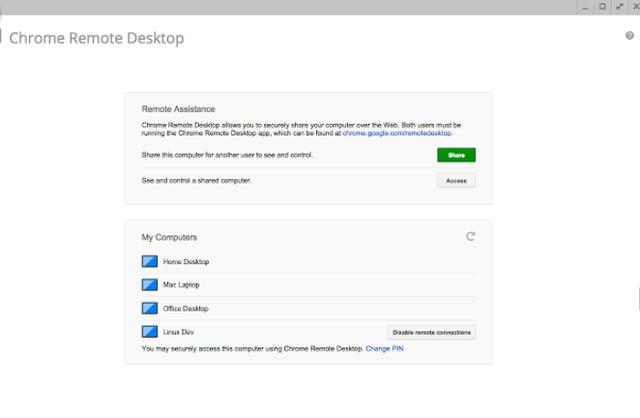Screen dimensions: 640x418
Task: Click the Change PIN link
Action: point(384,349)
